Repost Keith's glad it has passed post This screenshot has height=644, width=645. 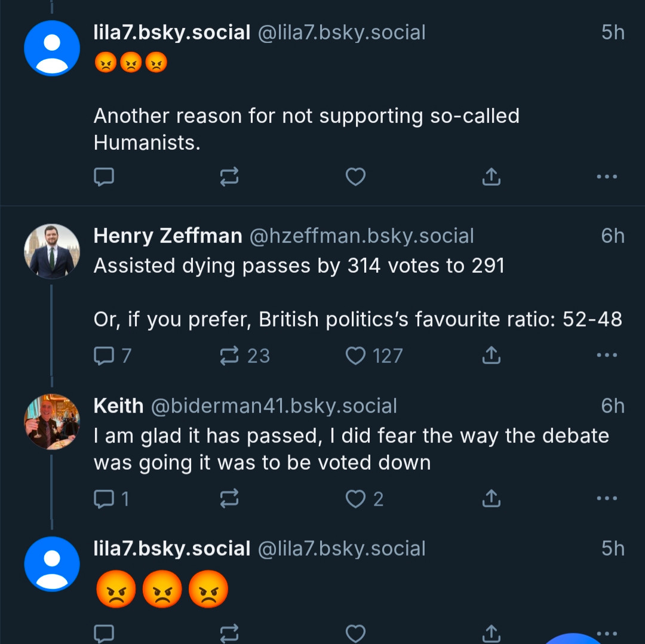(229, 498)
